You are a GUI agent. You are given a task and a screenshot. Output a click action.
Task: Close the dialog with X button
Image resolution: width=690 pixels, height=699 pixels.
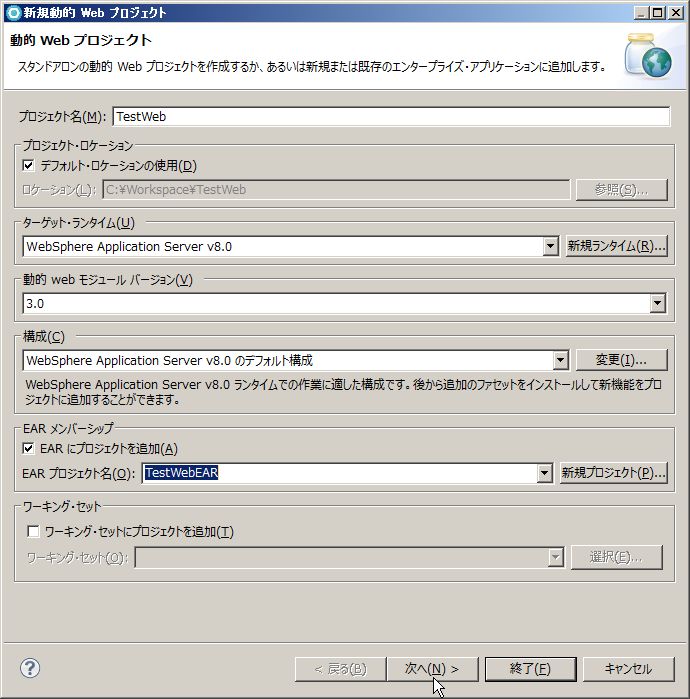point(676,12)
